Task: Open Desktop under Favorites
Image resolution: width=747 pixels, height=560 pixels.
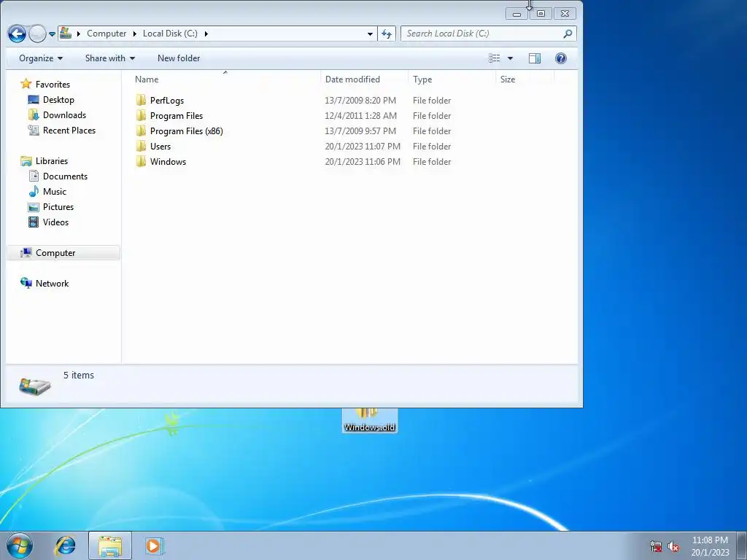Action: pos(58,99)
